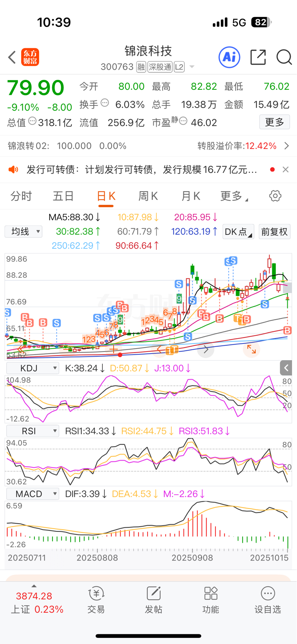
Task: Tap the info icon beside 市盈
Action: (x=183, y=121)
